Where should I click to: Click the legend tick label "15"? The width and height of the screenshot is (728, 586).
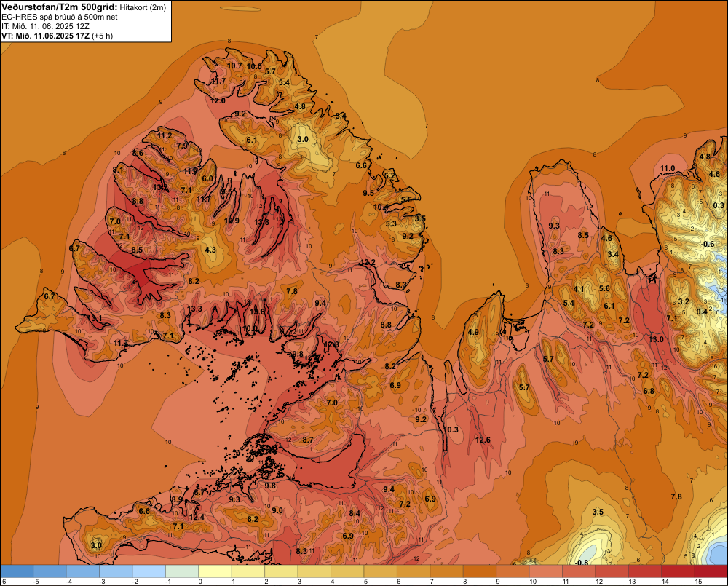pos(698,582)
